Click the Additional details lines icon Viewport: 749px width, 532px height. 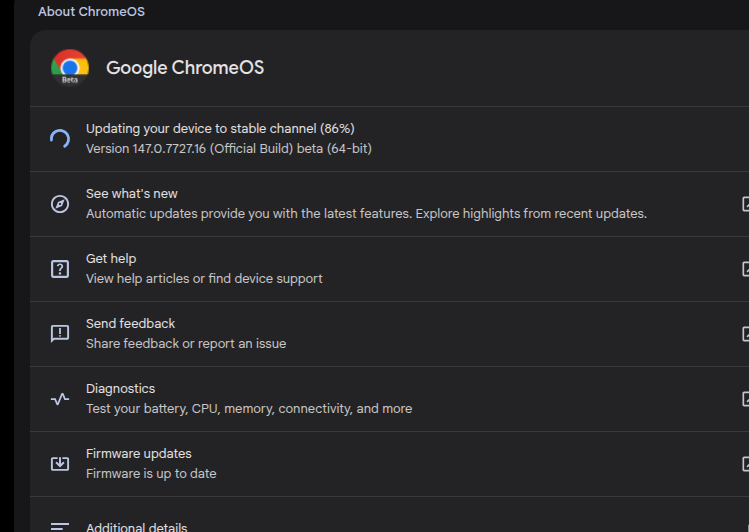(x=60, y=526)
